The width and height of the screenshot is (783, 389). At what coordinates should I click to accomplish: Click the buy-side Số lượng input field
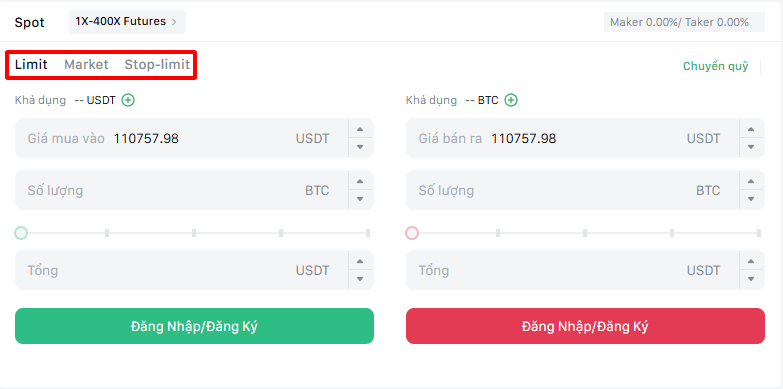[x=182, y=190]
